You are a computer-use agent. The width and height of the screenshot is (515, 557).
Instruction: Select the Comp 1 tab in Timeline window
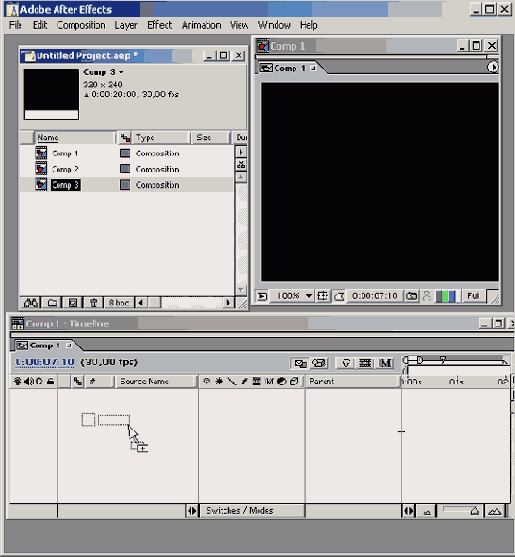coord(44,345)
